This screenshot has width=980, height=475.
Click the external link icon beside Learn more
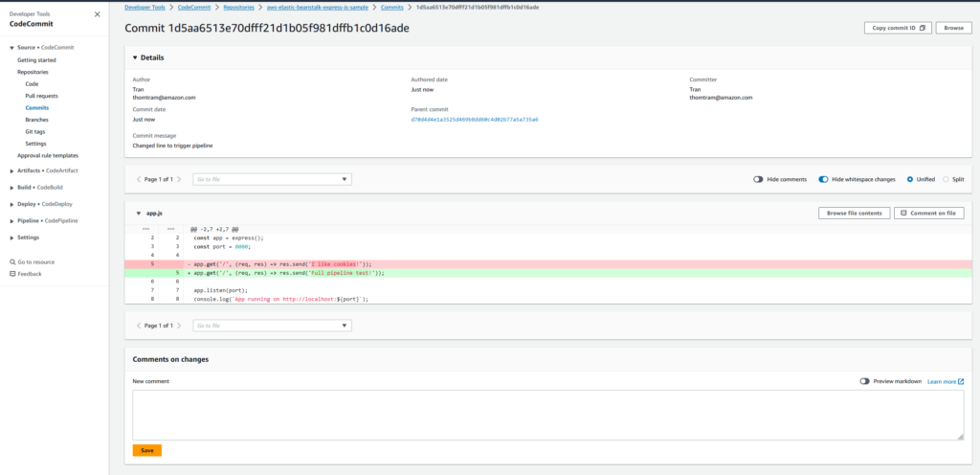click(x=961, y=381)
